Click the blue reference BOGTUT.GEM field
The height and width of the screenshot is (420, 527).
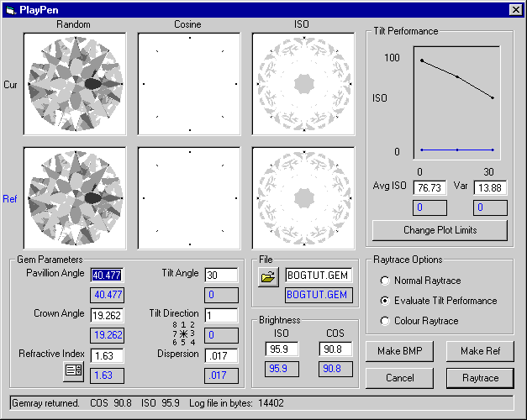(x=319, y=295)
